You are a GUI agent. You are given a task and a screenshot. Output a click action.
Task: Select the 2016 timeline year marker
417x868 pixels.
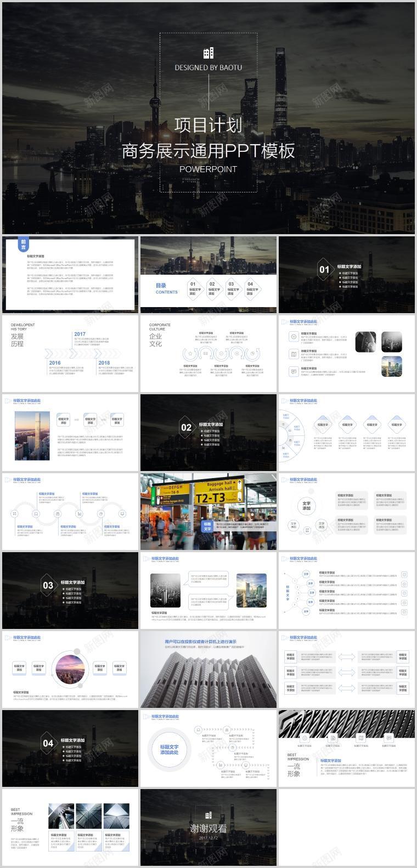point(55,362)
